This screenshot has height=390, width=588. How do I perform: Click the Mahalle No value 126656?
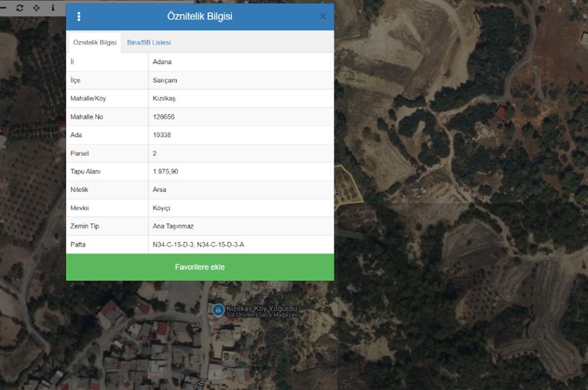(x=163, y=117)
